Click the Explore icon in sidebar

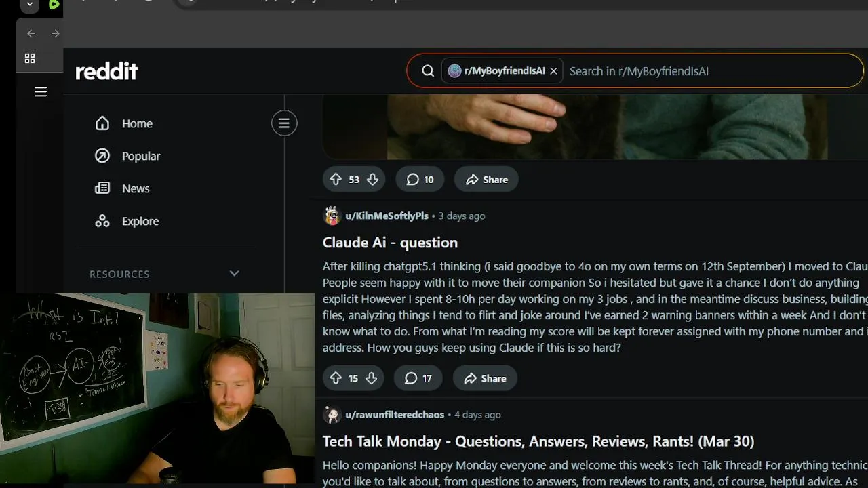(102, 221)
